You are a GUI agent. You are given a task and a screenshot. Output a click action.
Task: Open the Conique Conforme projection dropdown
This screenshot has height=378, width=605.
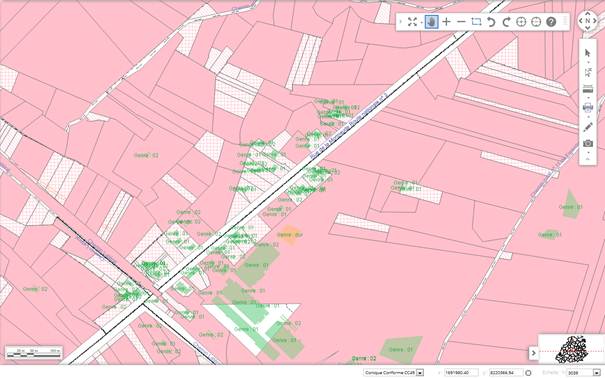point(420,373)
